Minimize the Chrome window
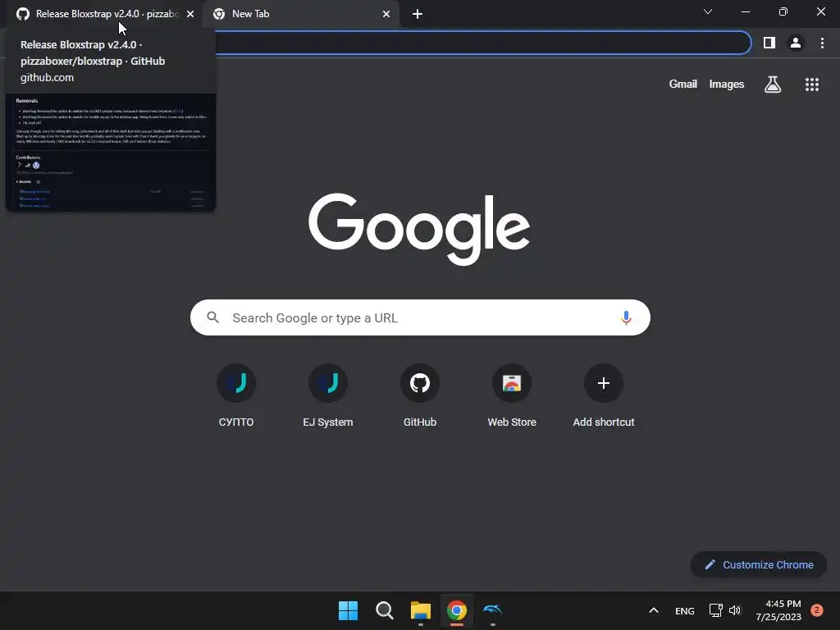This screenshot has width=840, height=630. [x=746, y=11]
